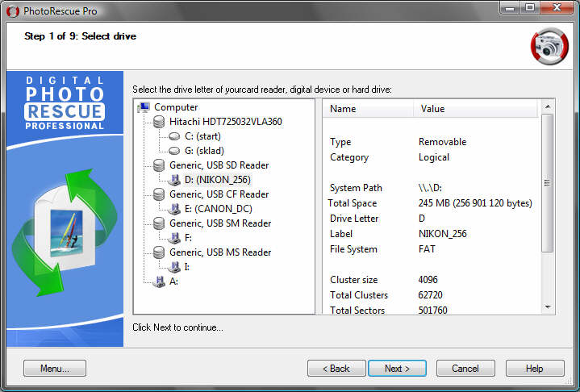Open Help
Viewport: 580px width, 392px height.
click(x=535, y=369)
